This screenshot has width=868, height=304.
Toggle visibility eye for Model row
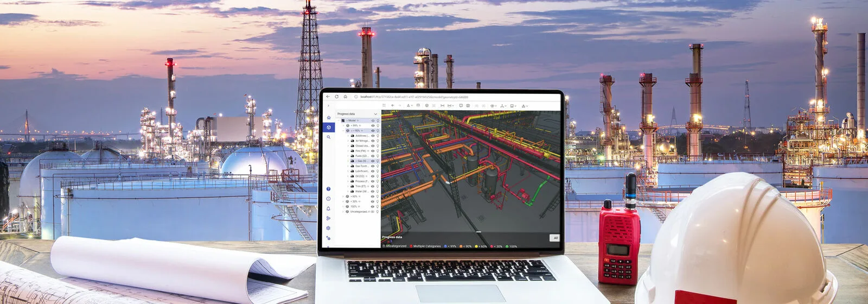(373, 121)
